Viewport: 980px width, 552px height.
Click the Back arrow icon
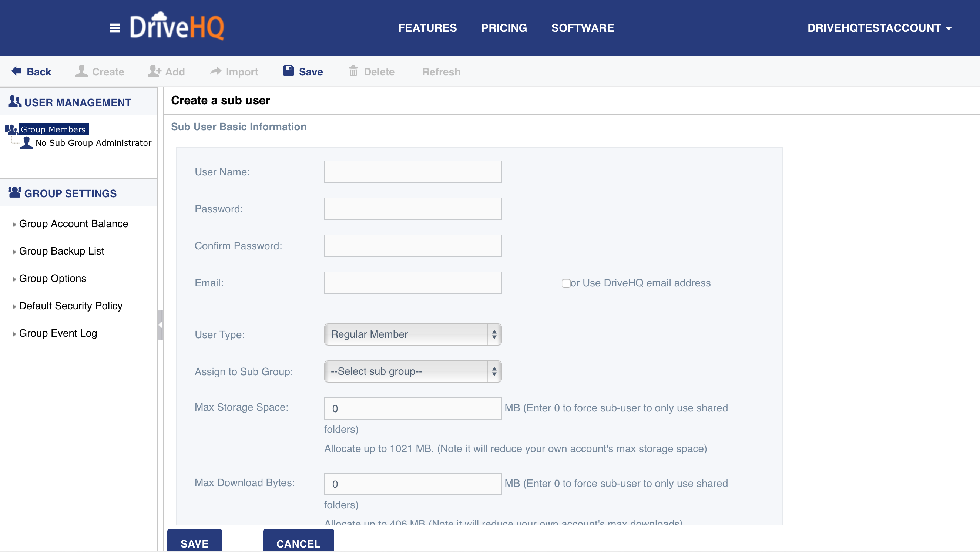pyautogui.click(x=16, y=71)
